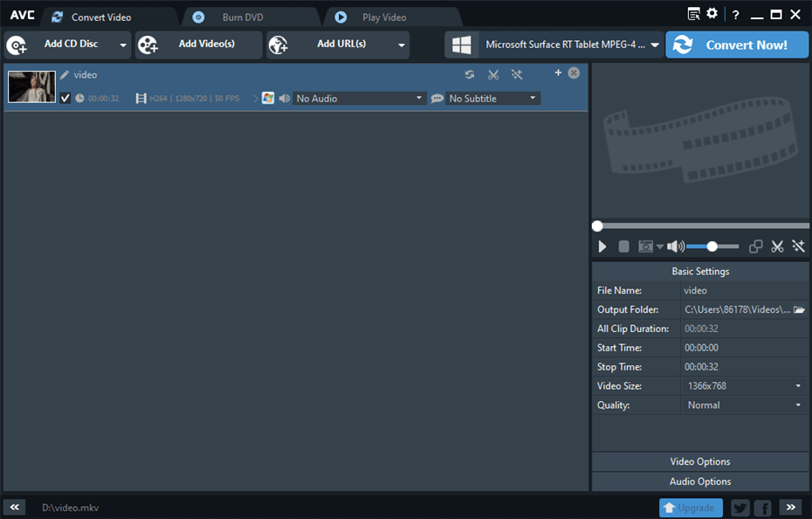Screen dimensions: 812x519
Task: Click the magic wand icon under the preview
Action: (x=798, y=246)
